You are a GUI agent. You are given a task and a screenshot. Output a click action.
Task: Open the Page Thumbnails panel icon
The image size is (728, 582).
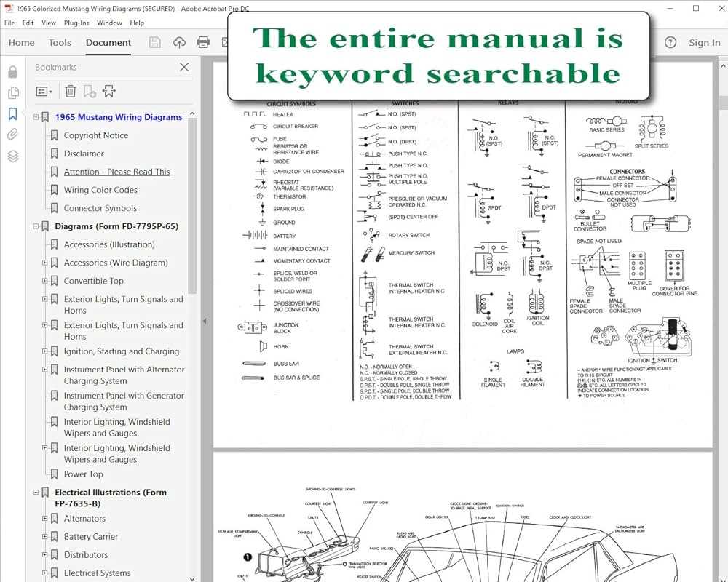(13, 93)
